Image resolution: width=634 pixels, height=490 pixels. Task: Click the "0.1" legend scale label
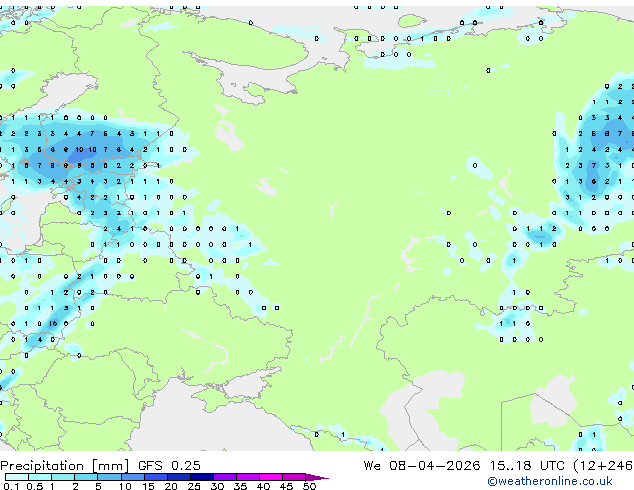coord(11,486)
